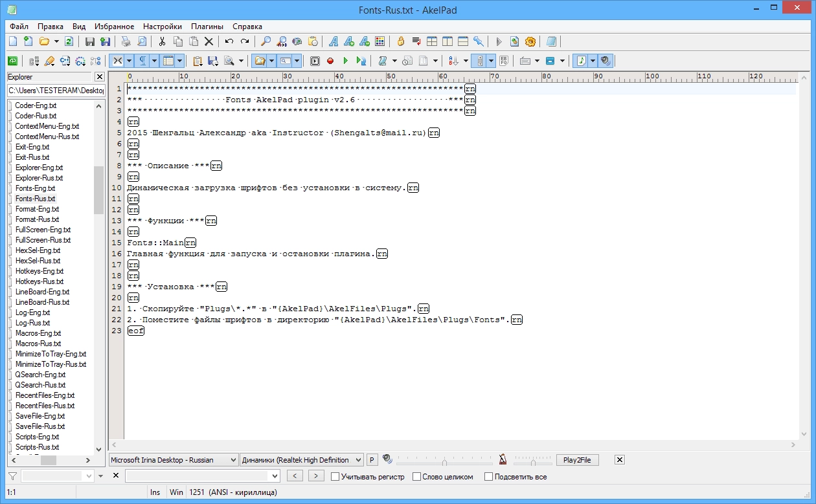This screenshot has height=504, width=816.
Task: Expand the dropdown arrow next to the pilcrow button
Action: [154, 61]
